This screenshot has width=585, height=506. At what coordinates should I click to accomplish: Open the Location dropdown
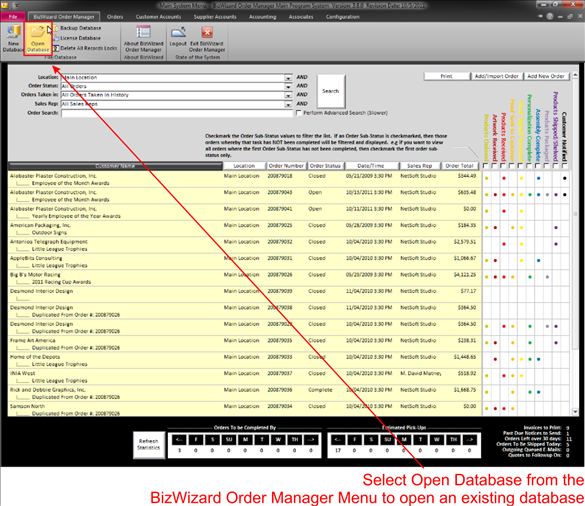click(x=288, y=78)
